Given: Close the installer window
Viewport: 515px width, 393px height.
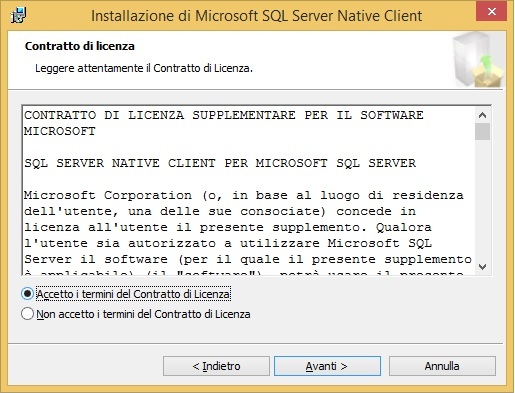Looking at the screenshot, I should click(x=492, y=11).
